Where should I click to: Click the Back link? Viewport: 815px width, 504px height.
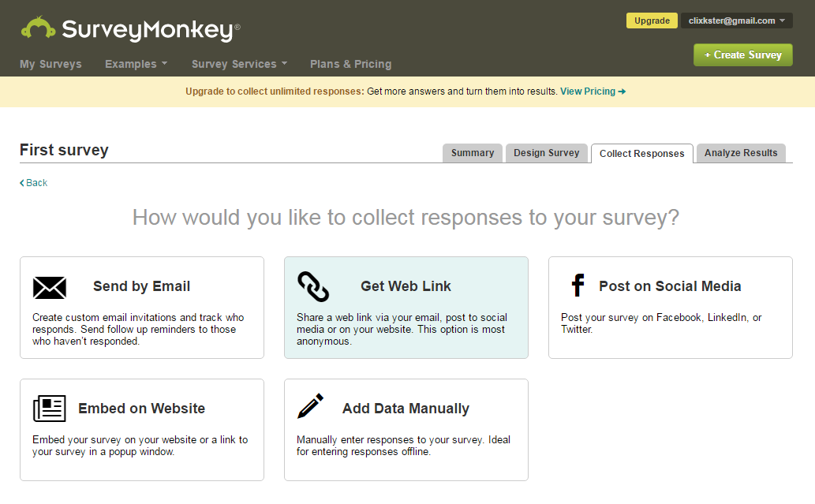click(x=33, y=182)
